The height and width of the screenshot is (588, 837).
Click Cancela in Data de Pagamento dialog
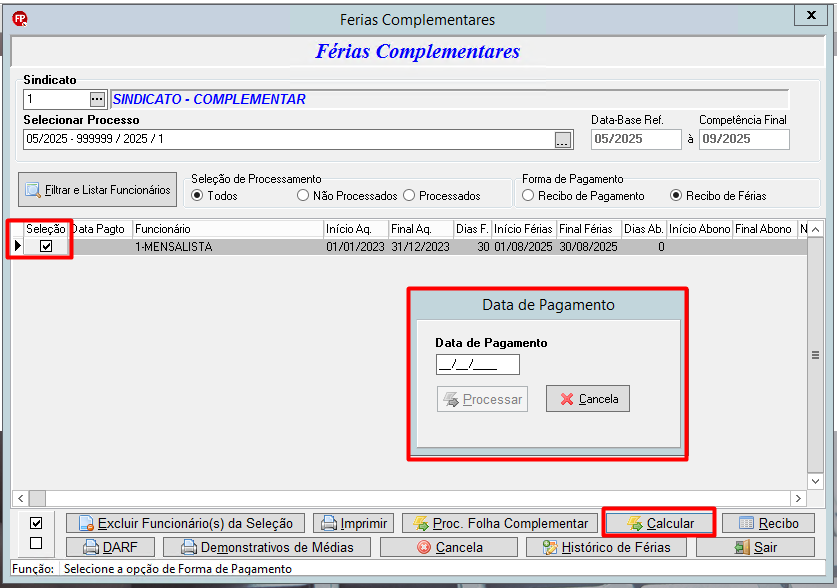[588, 399]
